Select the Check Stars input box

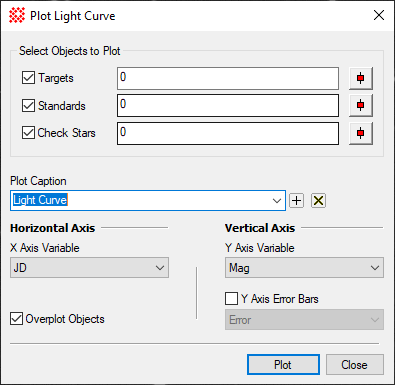(x=228, y=133)
